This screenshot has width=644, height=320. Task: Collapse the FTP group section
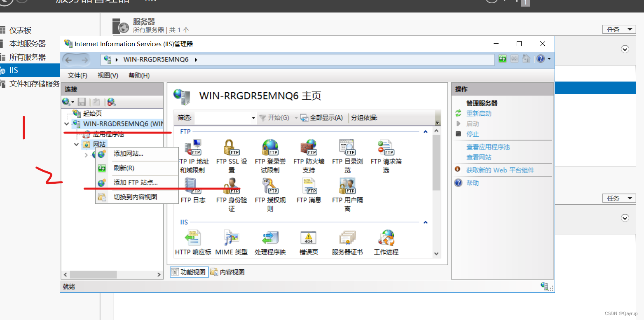pos(426,132)
